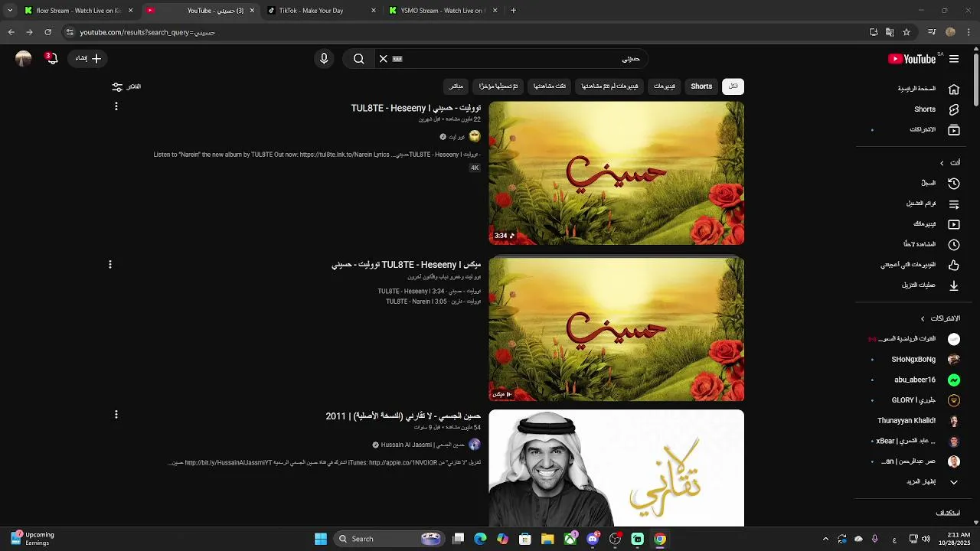This screenshot has width=980, height=551.
Task: Open the YouTube hamburger guide menu
Action: click(x=954, y=59)
